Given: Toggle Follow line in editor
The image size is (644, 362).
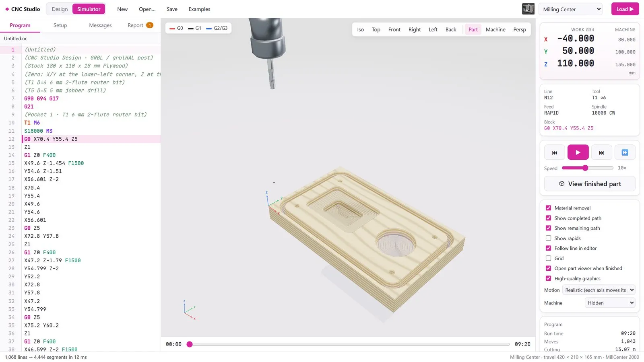Looking at the screenshot, I should [548, 248].
